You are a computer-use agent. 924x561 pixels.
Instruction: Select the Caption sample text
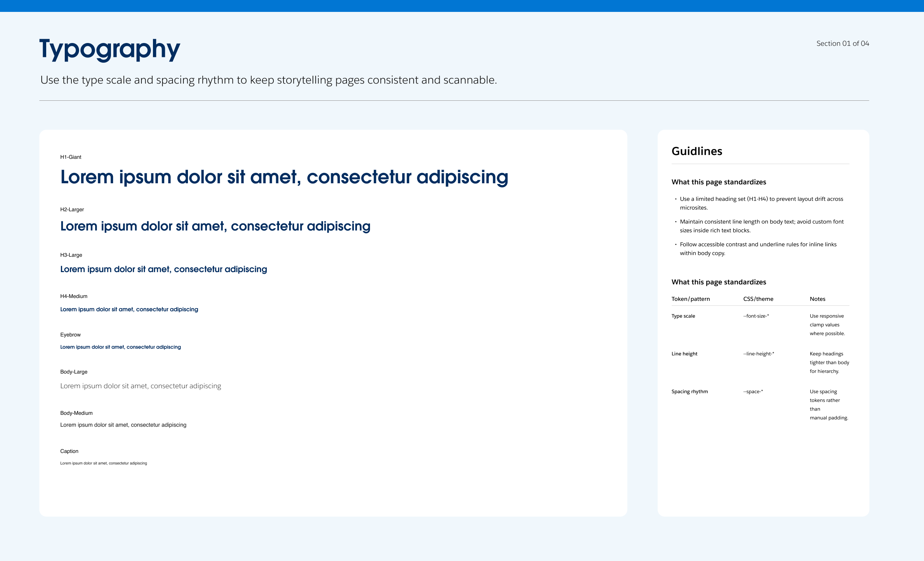point(104,463)
